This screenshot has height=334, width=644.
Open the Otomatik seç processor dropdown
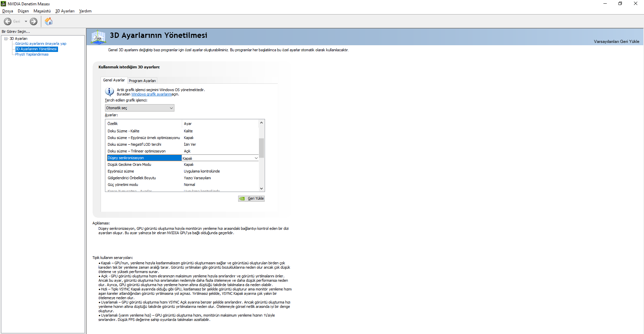point(140,108)
